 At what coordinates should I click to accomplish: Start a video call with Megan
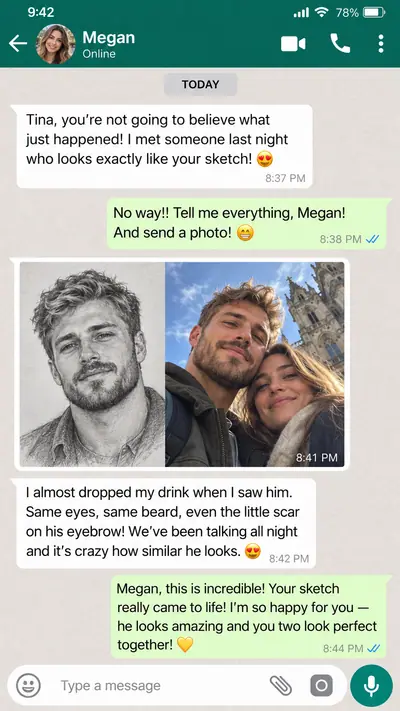(293, 44)
